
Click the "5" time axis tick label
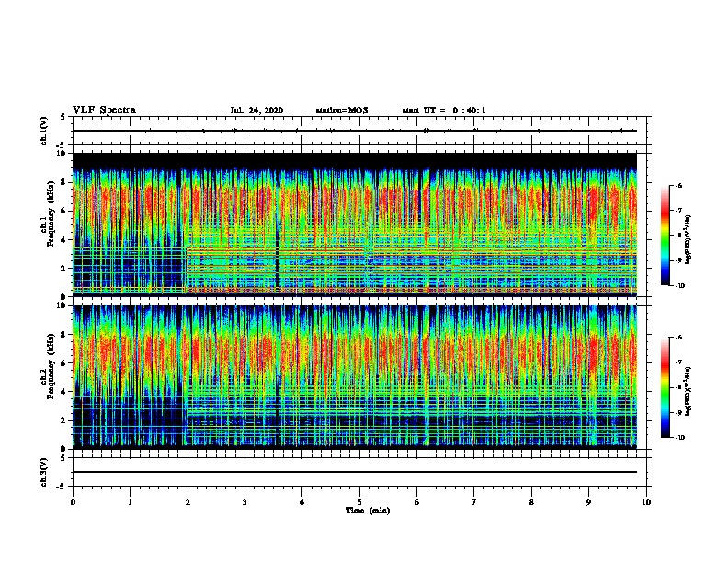point(359,501)
